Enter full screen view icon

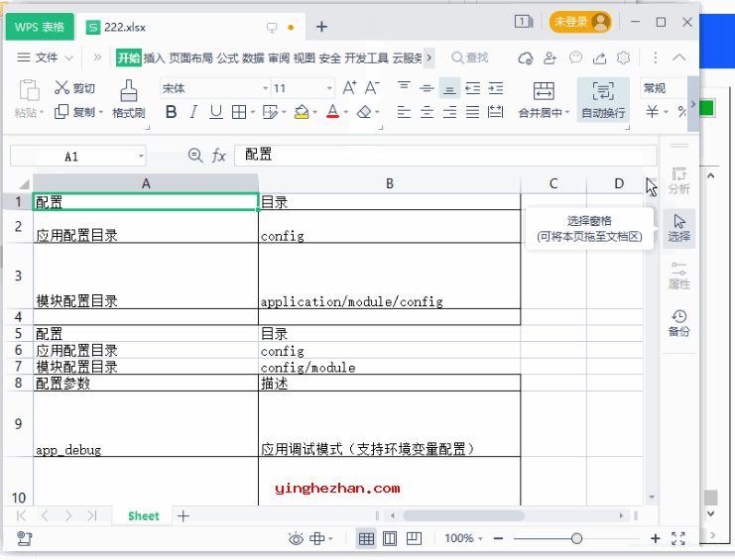(678, 538)
